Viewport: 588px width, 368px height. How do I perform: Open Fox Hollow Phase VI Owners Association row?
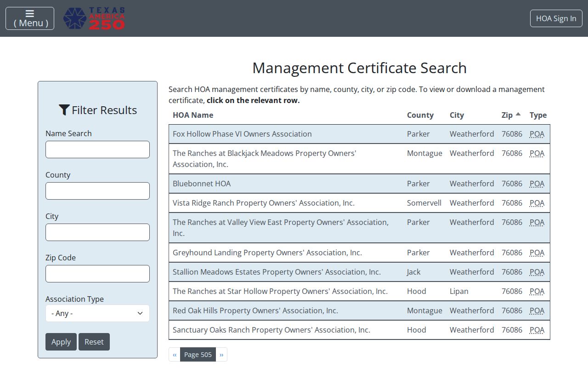click(359, 134)
